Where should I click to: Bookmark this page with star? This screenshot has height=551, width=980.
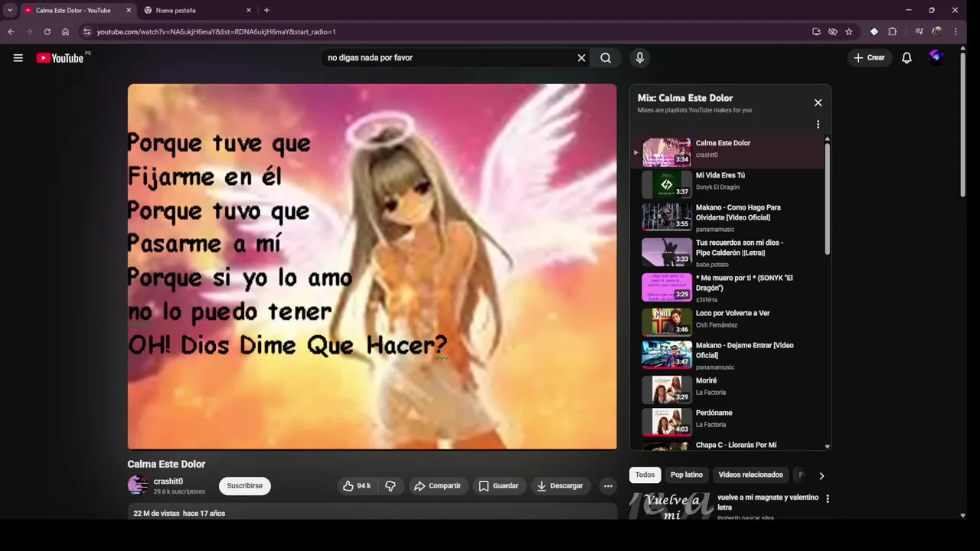[849, 31]
